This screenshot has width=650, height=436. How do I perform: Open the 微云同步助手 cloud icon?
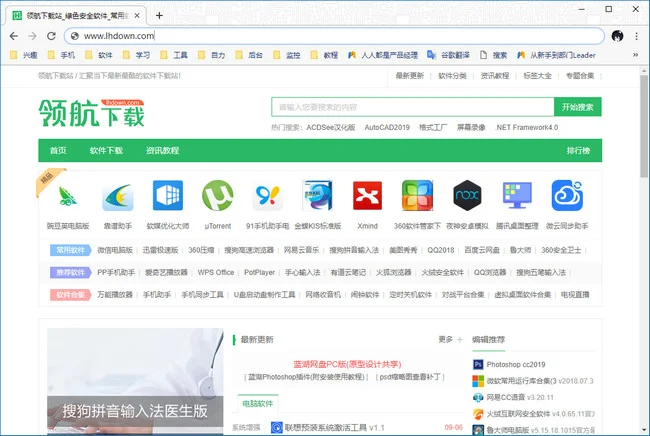click(567, 195)
